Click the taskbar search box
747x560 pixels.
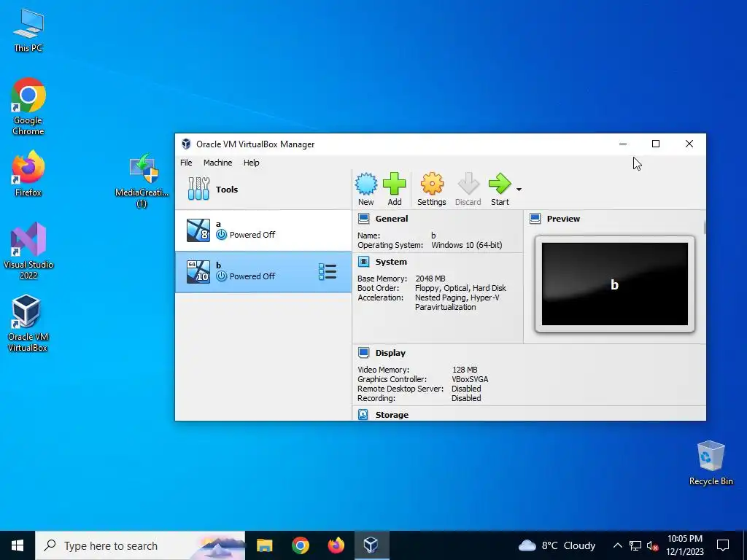click(x=140, y=545)
